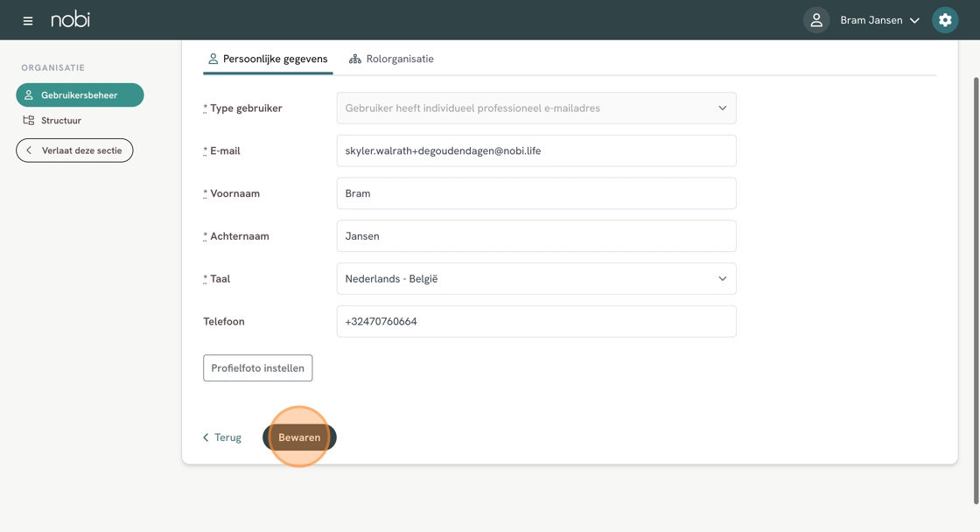
Task: Open the hamburger navigation menu
Action: pyautogui.click(x=28, y=20)
